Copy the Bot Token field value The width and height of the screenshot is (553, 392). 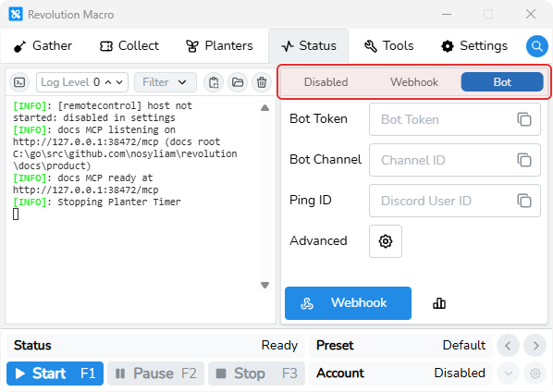(524, 119)
